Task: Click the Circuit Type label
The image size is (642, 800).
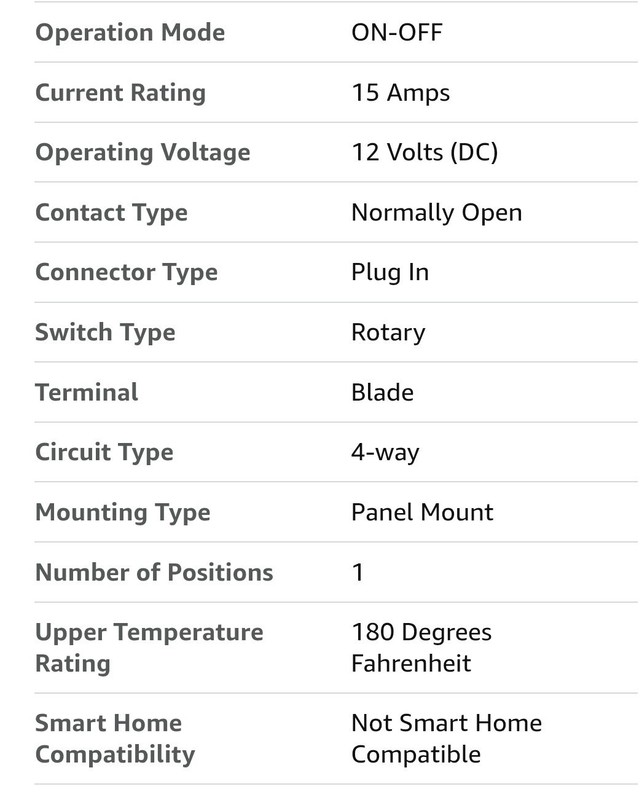Action: pos(104,453)
